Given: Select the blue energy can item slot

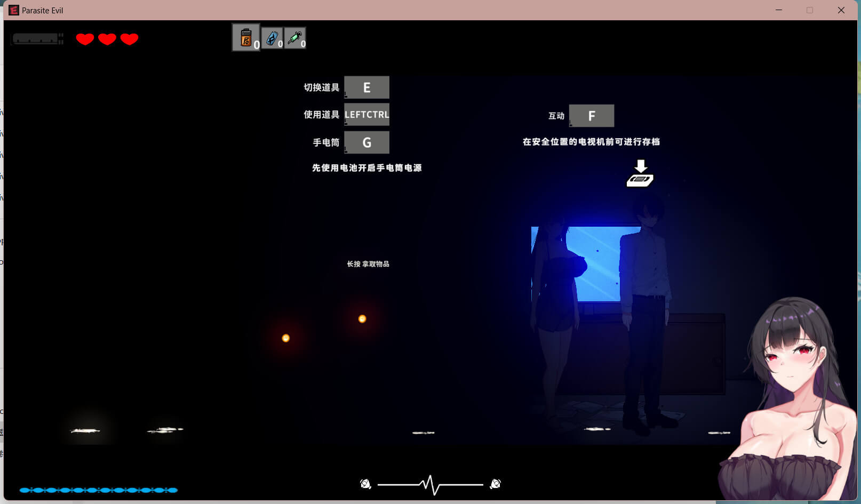Looking at the screenshot, I should (x=272, y=38).
